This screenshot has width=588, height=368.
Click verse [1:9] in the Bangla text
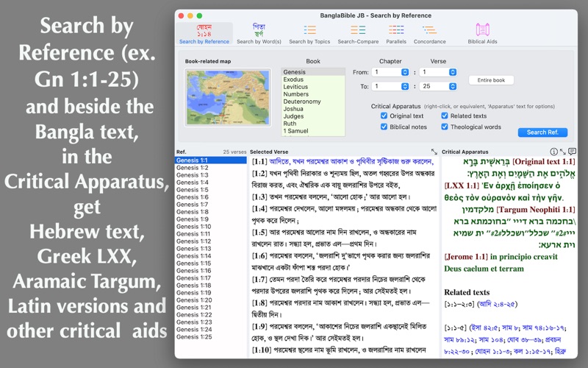(340, 332)
